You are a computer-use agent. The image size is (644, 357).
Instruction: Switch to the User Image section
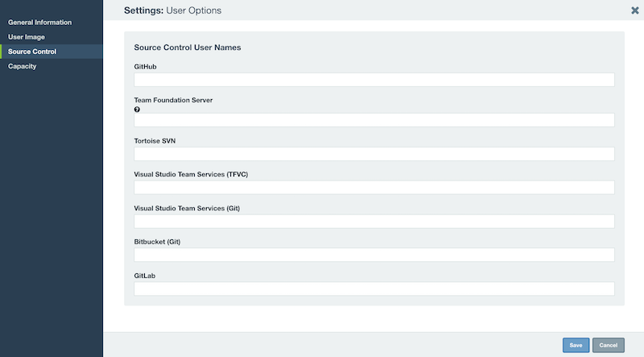[x=27, y=37]
